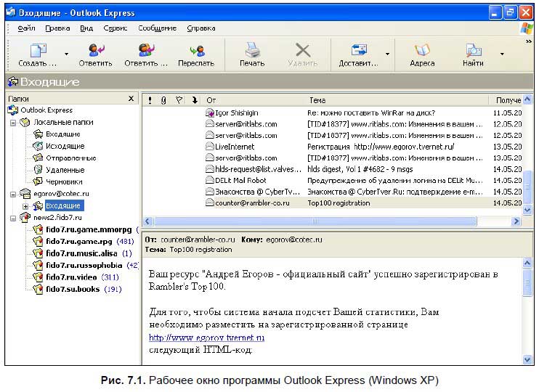Close the Папки folder pane
539x392 pixels.
pyautogui.click(x=131, y=99)
